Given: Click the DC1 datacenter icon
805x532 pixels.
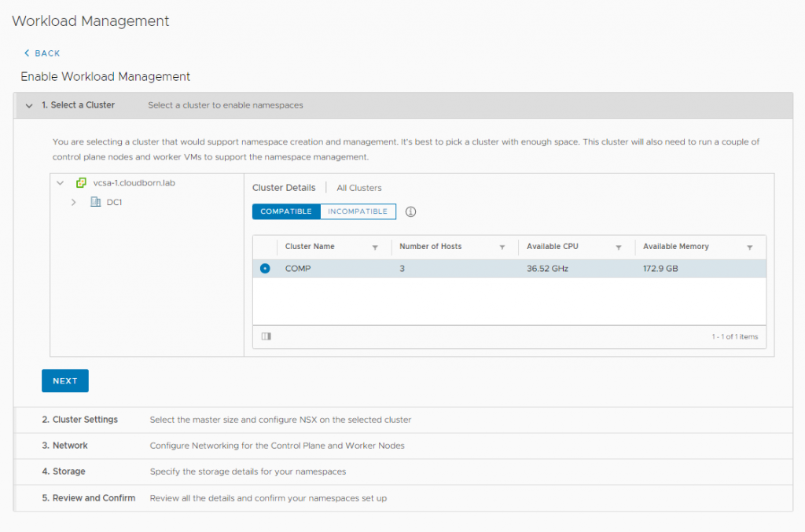Looking at the screenshot, I should 95,202.
